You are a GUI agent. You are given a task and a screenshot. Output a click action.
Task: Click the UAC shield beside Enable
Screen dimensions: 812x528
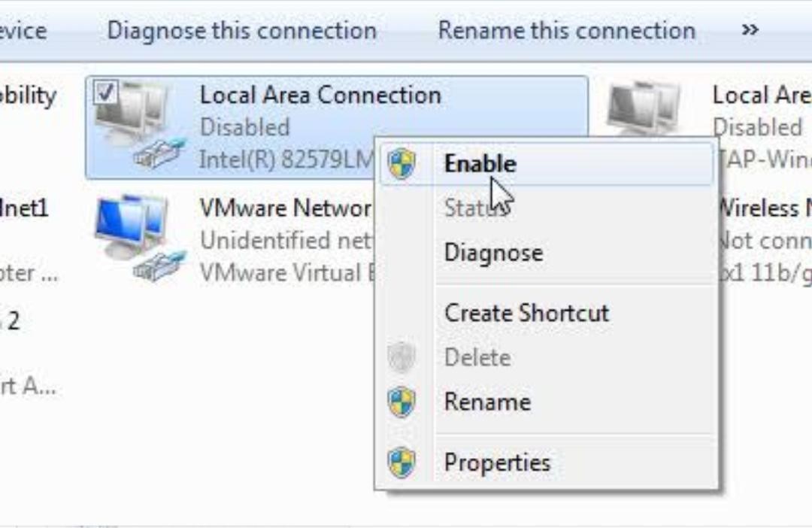(403, 163)
